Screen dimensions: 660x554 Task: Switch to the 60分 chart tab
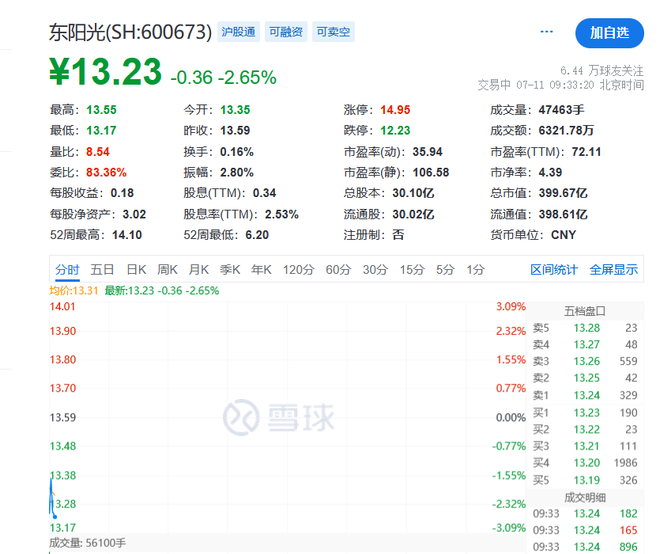coord(338,269)
